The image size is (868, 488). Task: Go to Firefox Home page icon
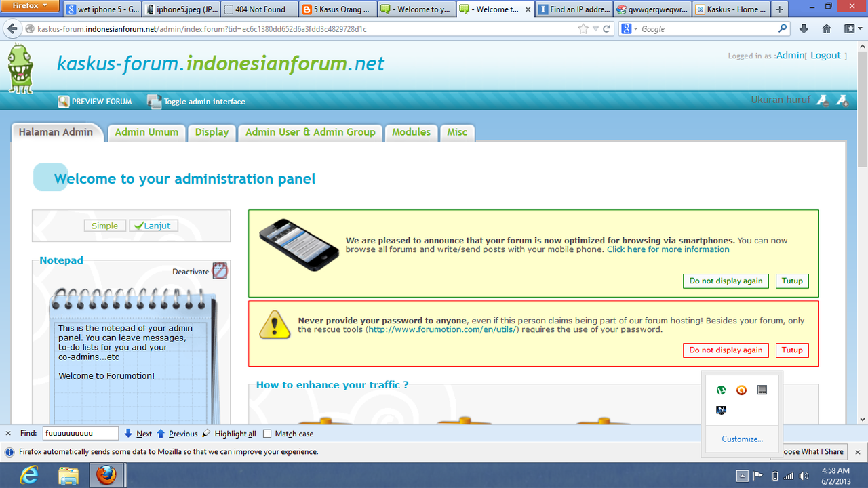[827, 28]
